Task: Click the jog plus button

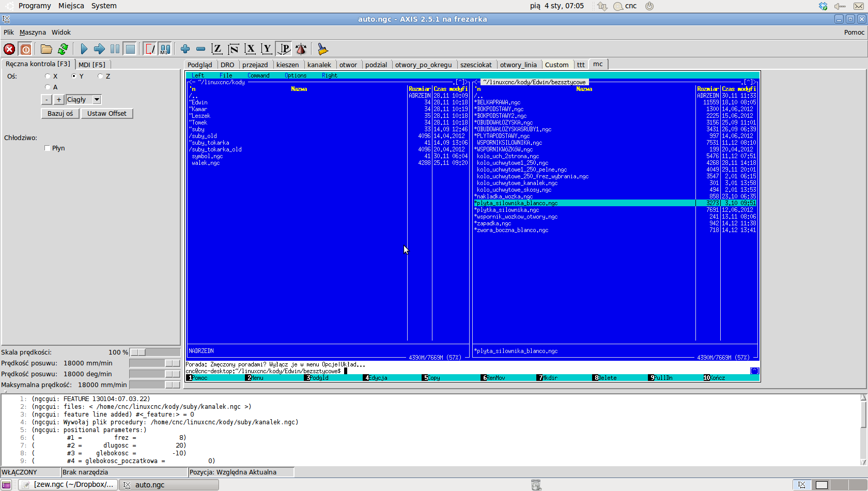Action: (59, 100)
